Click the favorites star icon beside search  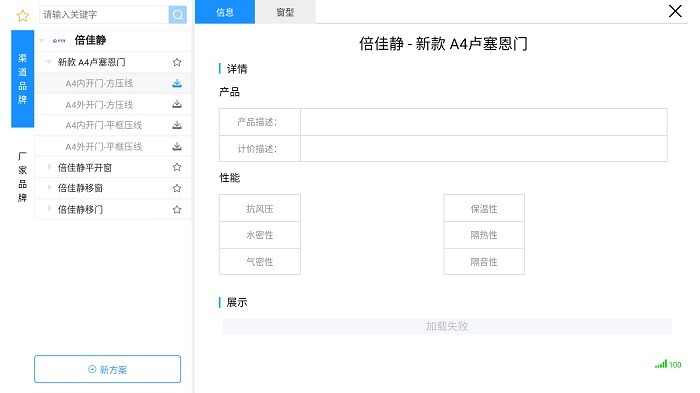[22, 16]
